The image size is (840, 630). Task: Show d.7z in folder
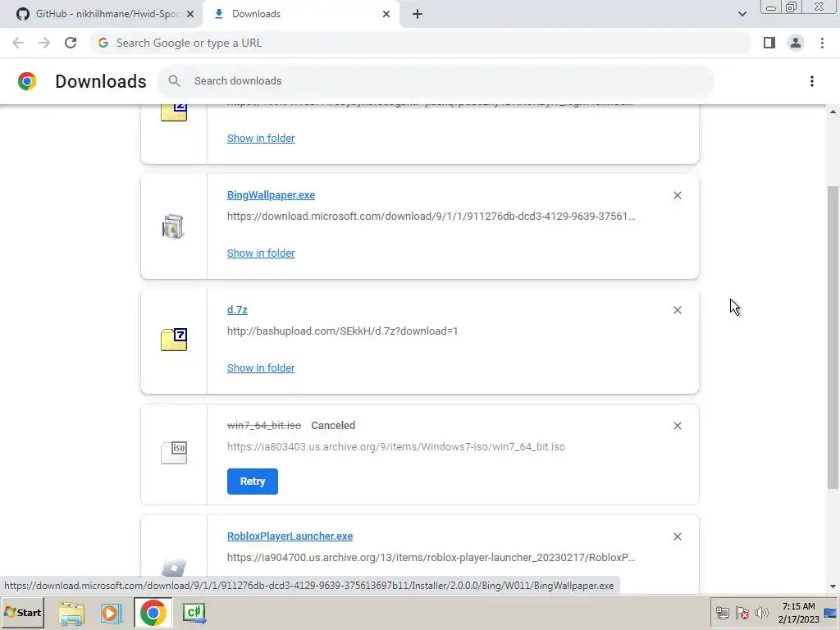[x=261, y=368]
